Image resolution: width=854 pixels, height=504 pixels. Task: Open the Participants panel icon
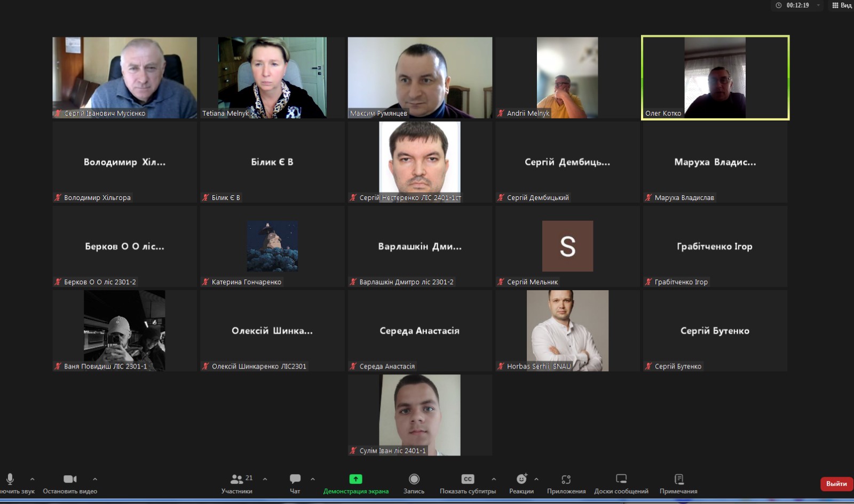click(236, 479)
